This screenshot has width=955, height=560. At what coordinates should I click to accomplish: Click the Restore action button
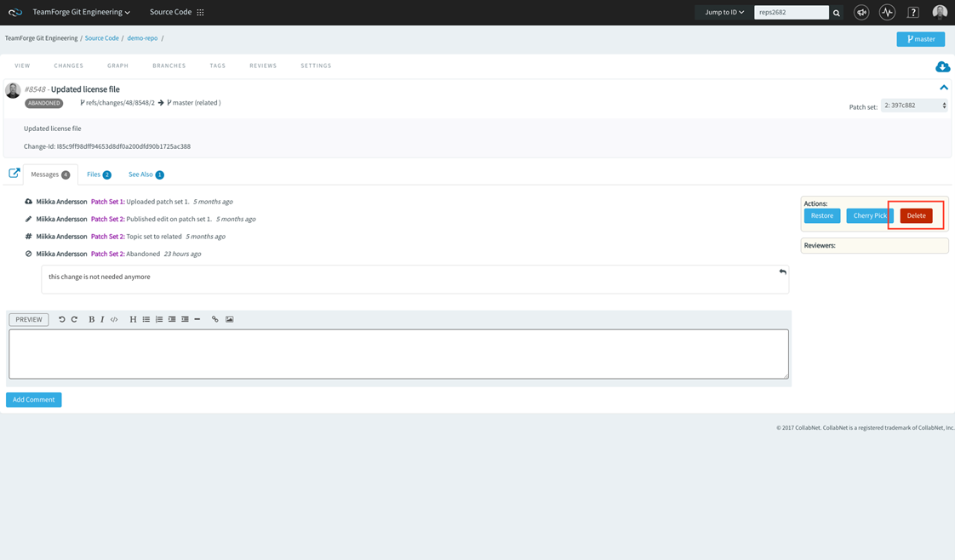[x=821, y=216]
